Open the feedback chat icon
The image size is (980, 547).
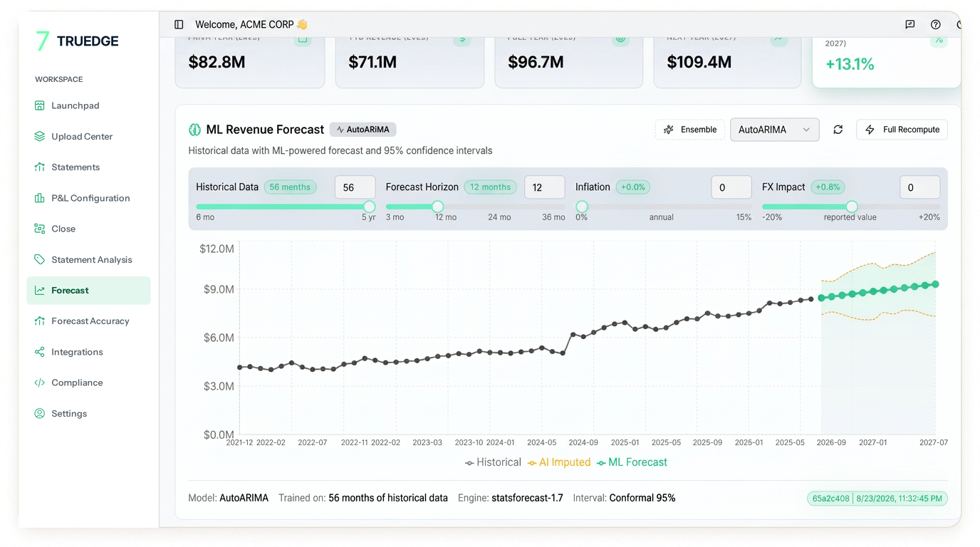pos(909,24)
